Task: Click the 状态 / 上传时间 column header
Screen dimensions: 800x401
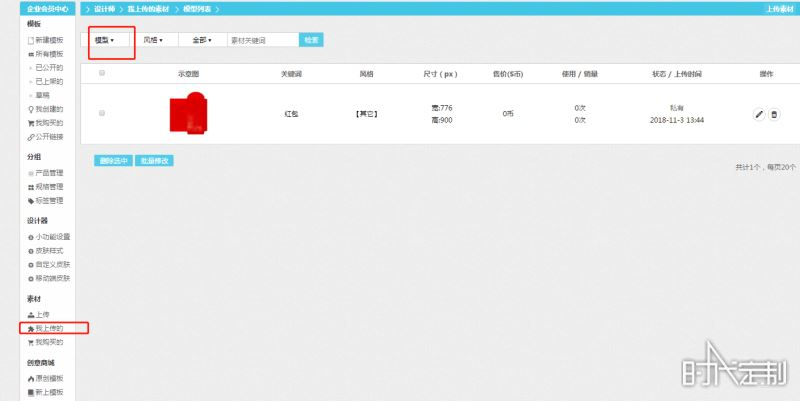Action: click(x=677, y=74)
